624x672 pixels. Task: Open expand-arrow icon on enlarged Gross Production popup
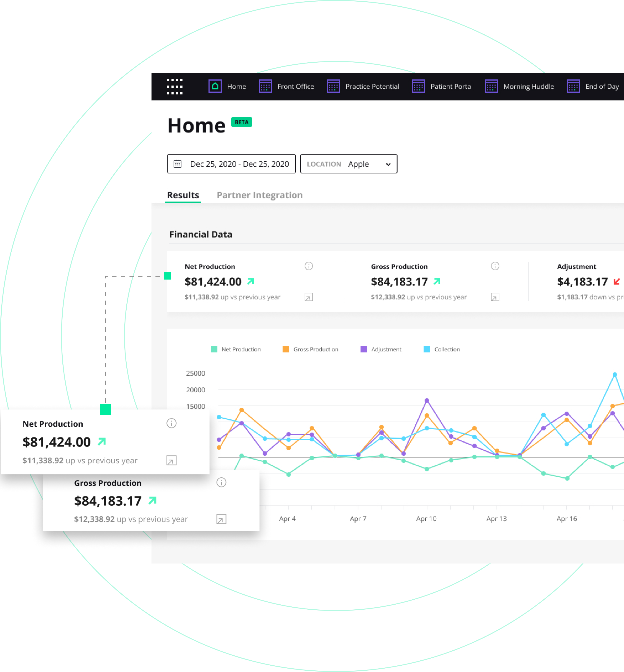[221, 519]
